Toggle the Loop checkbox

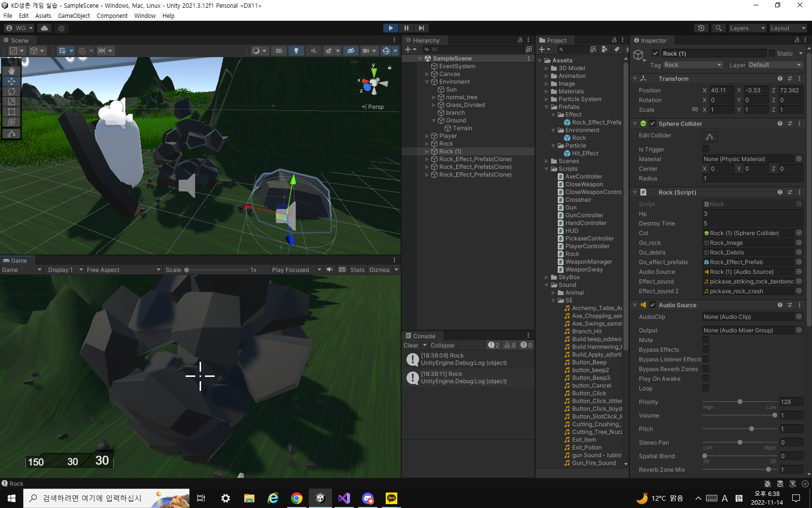706,388
